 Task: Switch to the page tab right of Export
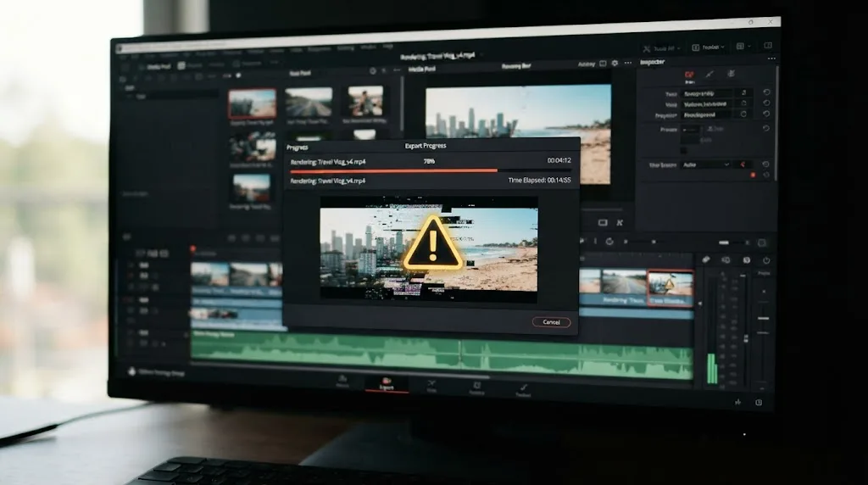[x=431, y=386]
